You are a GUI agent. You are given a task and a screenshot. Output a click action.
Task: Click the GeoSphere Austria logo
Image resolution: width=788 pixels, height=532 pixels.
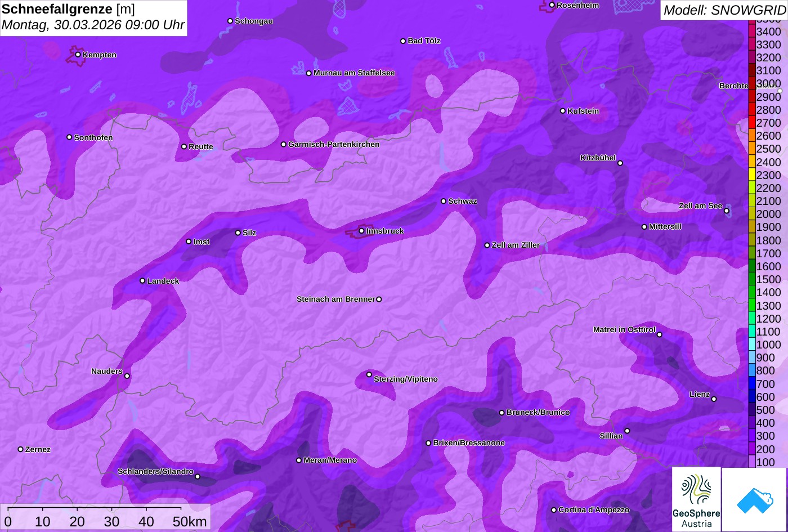tap(696, 499)
